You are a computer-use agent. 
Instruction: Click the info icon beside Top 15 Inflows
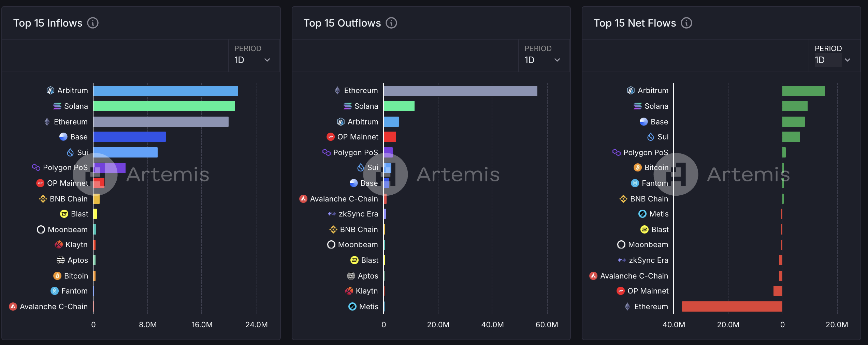pyautogui.click(x=93, y=23)
